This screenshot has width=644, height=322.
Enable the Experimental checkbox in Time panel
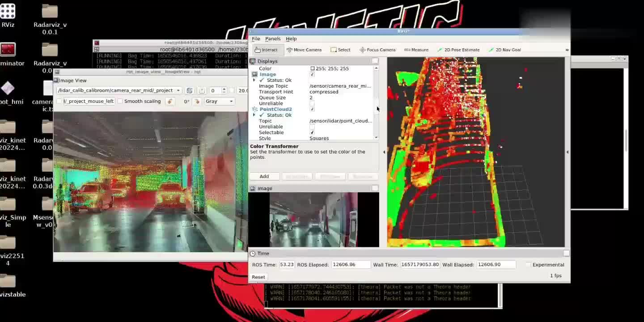pyautogui.click(x=528, y=265)
